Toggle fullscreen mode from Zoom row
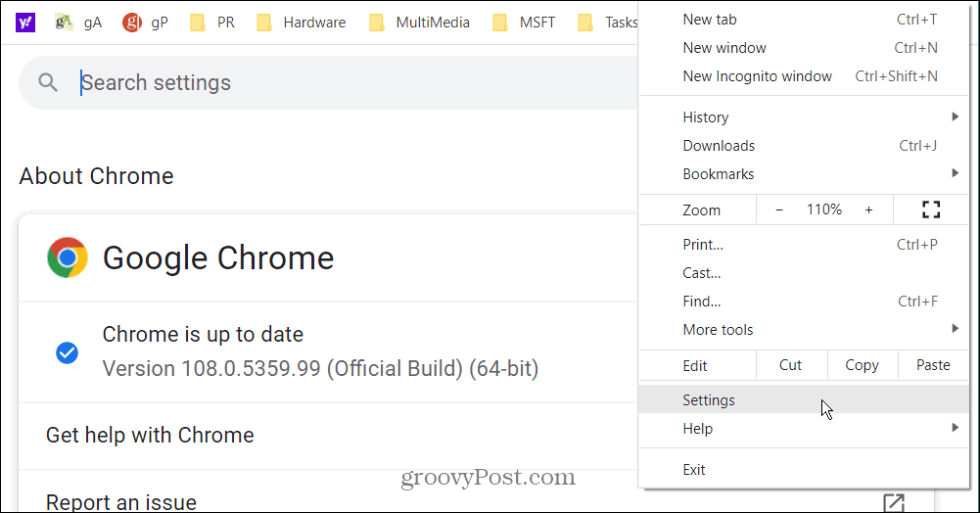 point(931,210)
